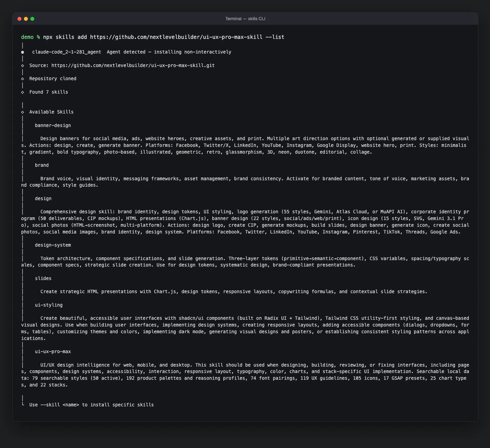Click the diamond marker beside 'Source:'
Image resolution: width=490 pixels, height=448 pixels.
[x=22, y=65]
